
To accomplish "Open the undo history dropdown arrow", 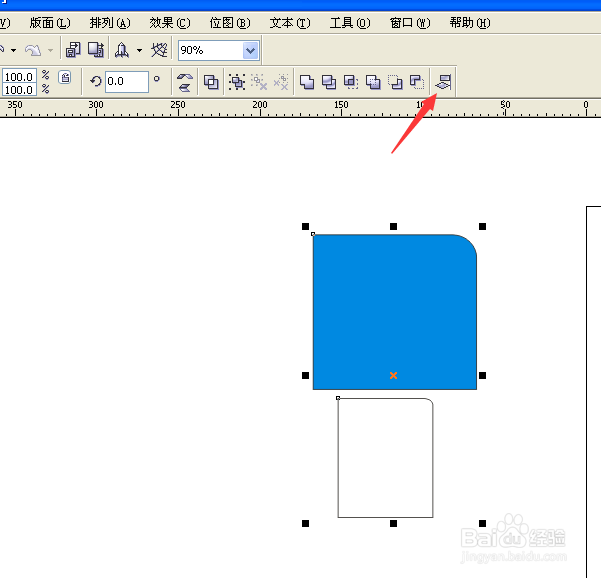I will click(13, 50).
